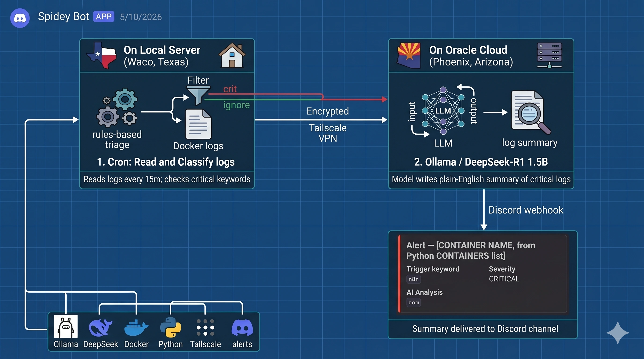Click '1. Cron: Read and Classify logs'
This screenshot has height=359, width=644.
pos(166,162)
